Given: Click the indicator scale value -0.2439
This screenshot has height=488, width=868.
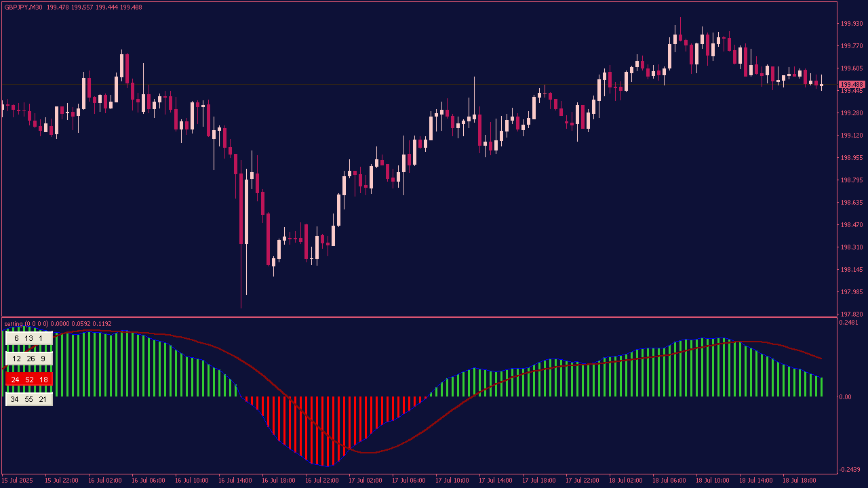Looking at the screenshot, I should click(850, 470).
